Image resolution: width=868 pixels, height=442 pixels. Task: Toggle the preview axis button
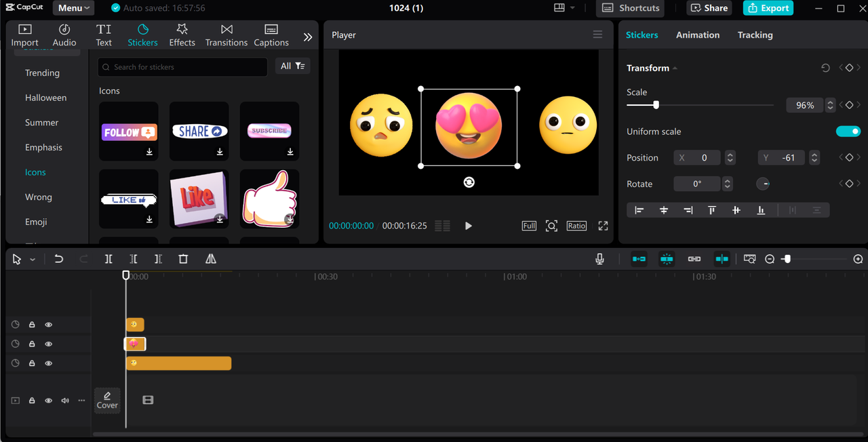[722, 259]
